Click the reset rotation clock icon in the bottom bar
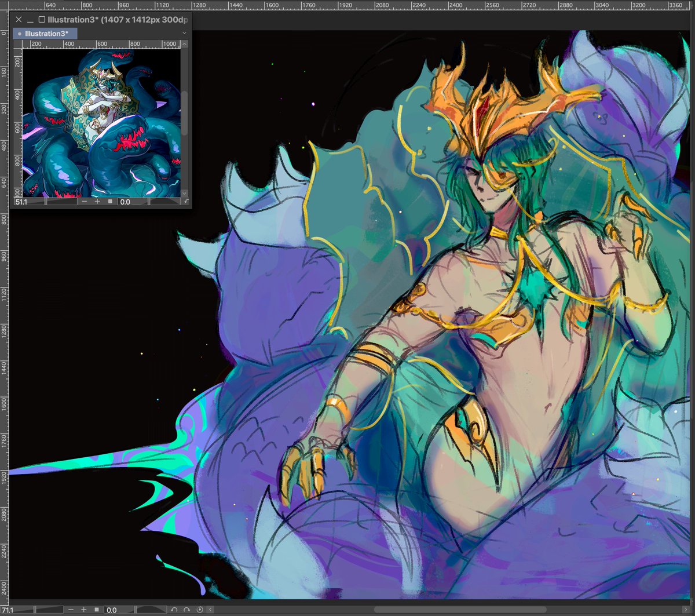Image resolution: width=695 pixels, height=616 pixels. click(x=199, y=609)
